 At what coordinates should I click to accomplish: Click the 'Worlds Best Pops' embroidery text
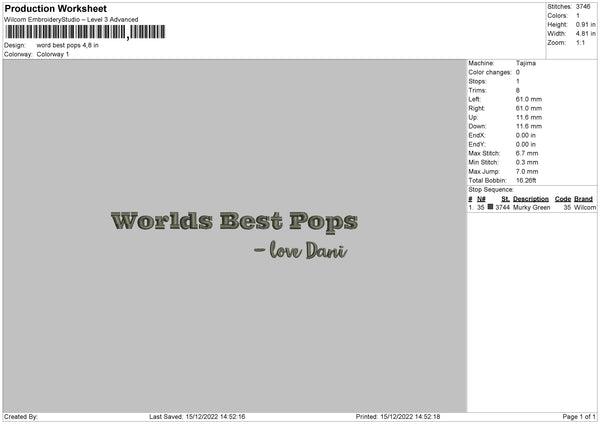(x=234, y=222)
